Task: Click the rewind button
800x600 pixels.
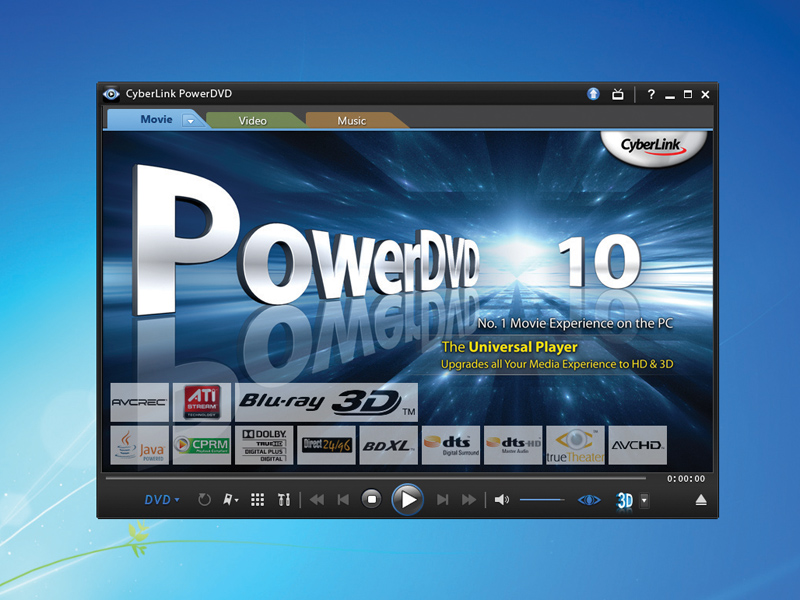Action: pyautogui.click(x=317, y=499)
